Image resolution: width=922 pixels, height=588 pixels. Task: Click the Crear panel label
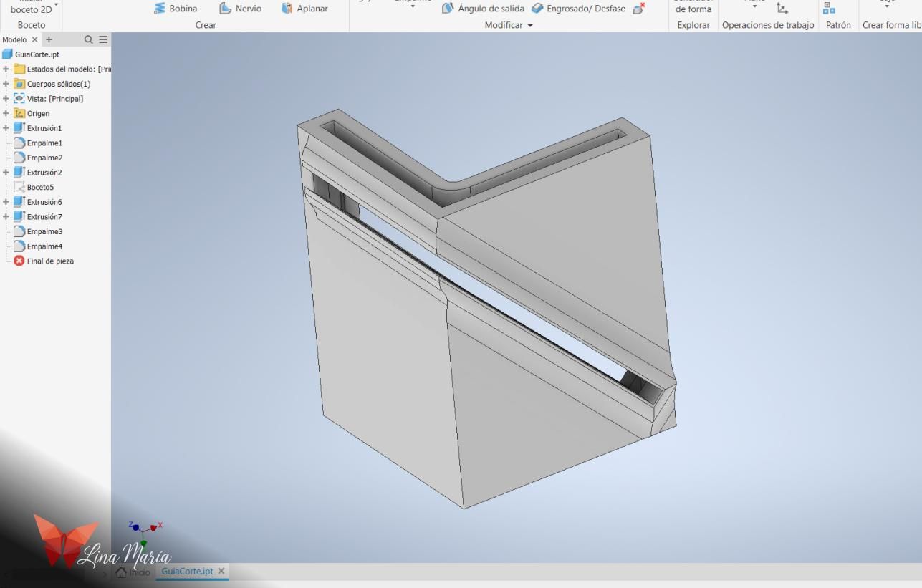(206, 25)
